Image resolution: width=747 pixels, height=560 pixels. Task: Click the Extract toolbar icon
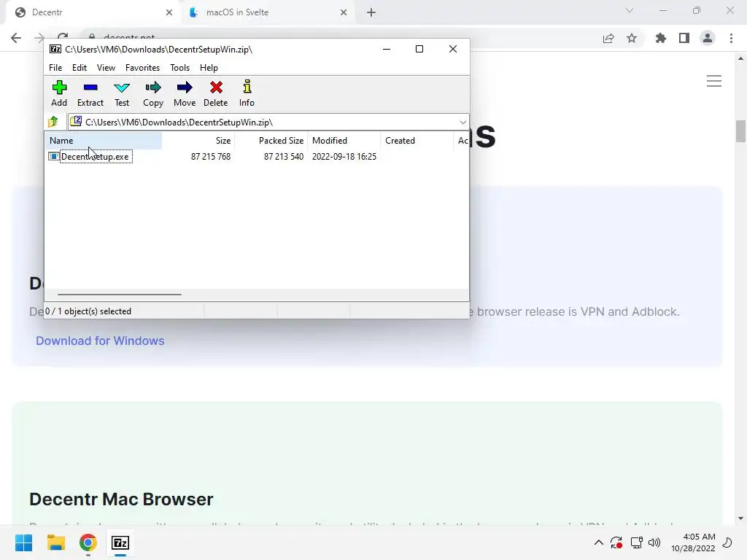tap(90, 93)
